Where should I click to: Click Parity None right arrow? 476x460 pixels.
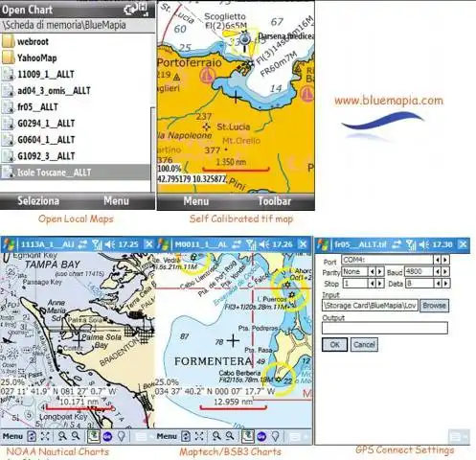[379, 272]
